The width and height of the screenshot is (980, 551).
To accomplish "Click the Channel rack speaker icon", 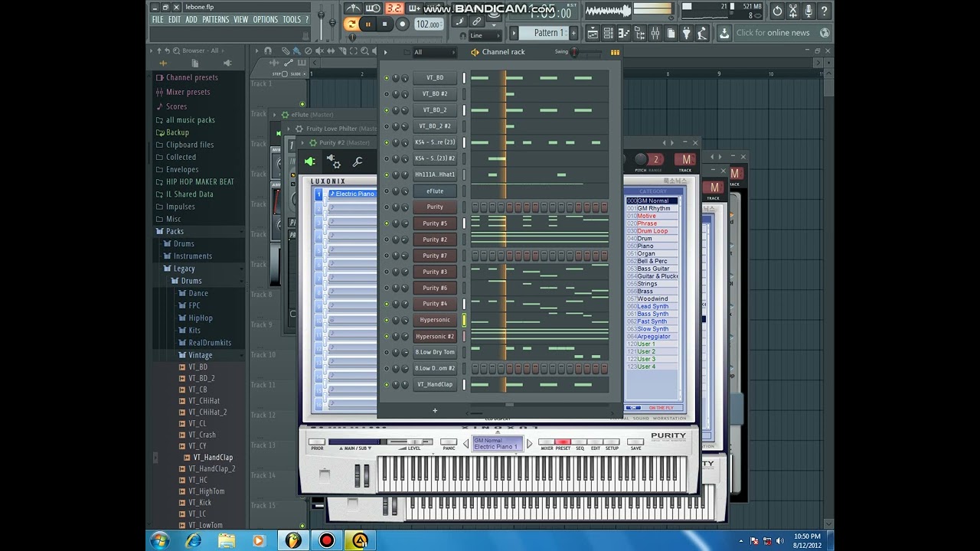I will click(x=475, y=52).
